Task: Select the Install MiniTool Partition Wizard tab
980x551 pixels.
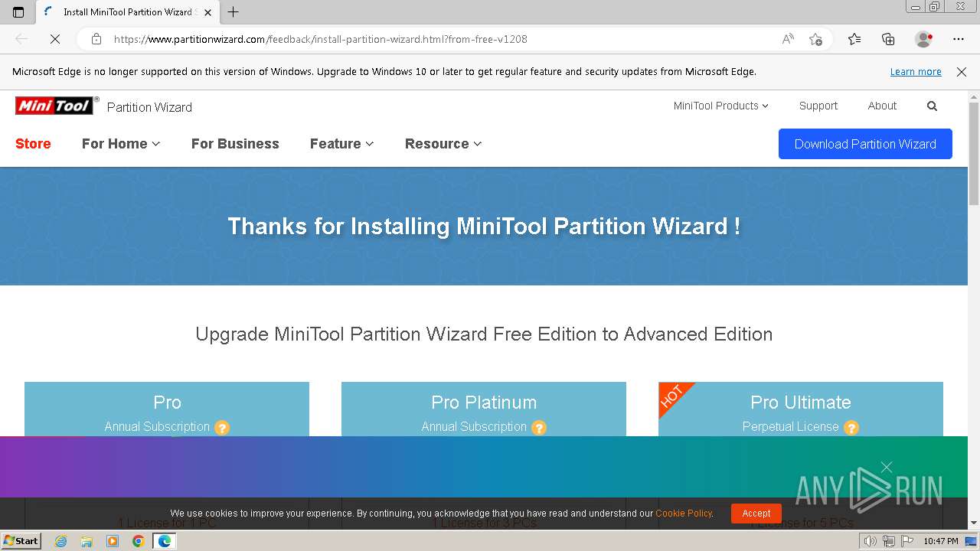Action: [127, 12]
